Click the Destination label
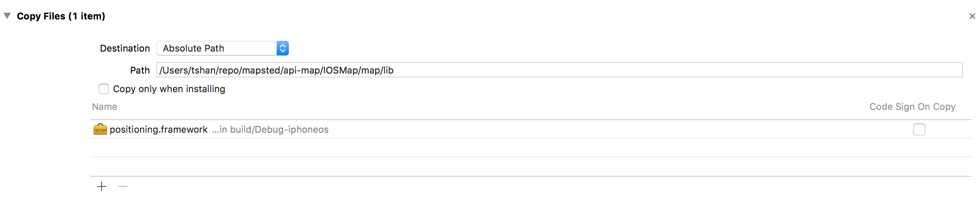 point(125,48)
